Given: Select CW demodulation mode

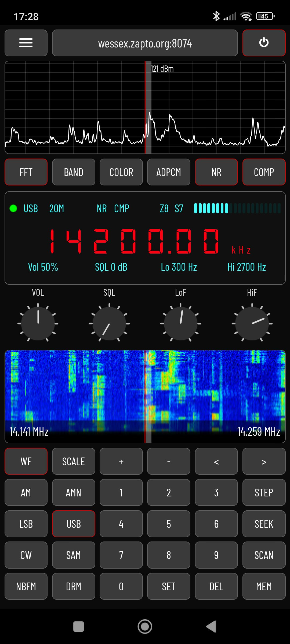Looking at the screenshot, I should click(26, 555).
